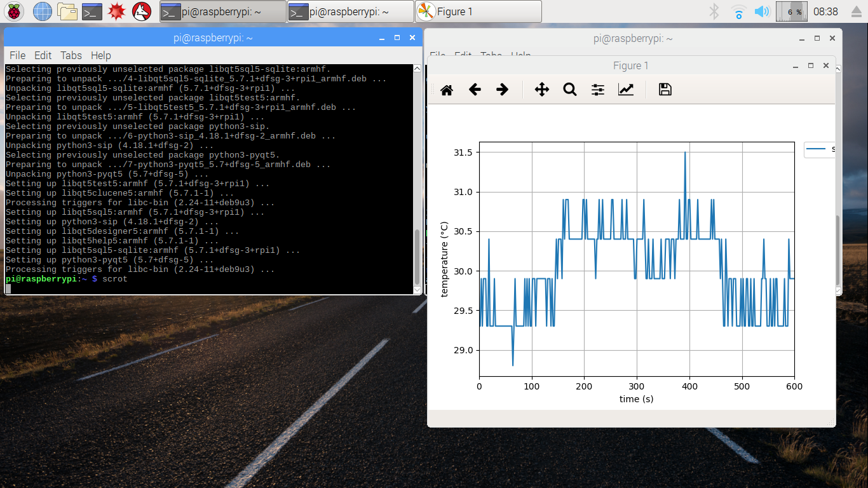Activate the pan/zoom tool in Figure 1
Screen dimensions: 868x488
541,90
